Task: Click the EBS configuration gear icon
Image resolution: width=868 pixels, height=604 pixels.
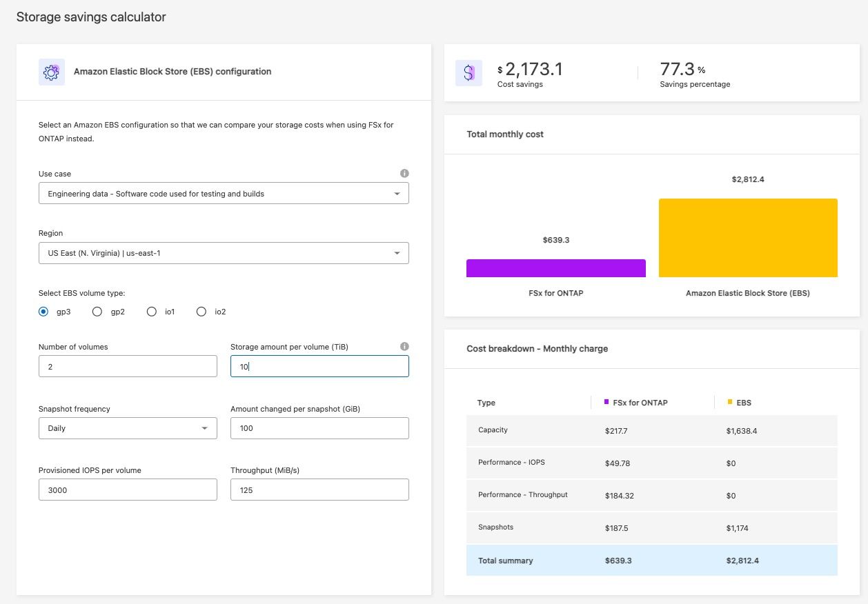Action: click(51, 72)
